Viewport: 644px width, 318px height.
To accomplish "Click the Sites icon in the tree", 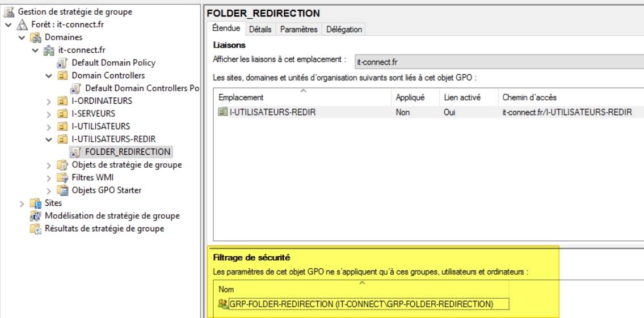I will coord(36,203).
